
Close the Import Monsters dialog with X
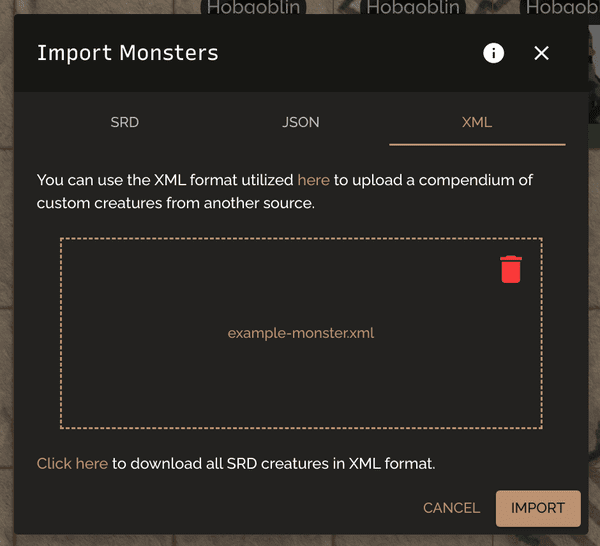(x=541, y=53)
